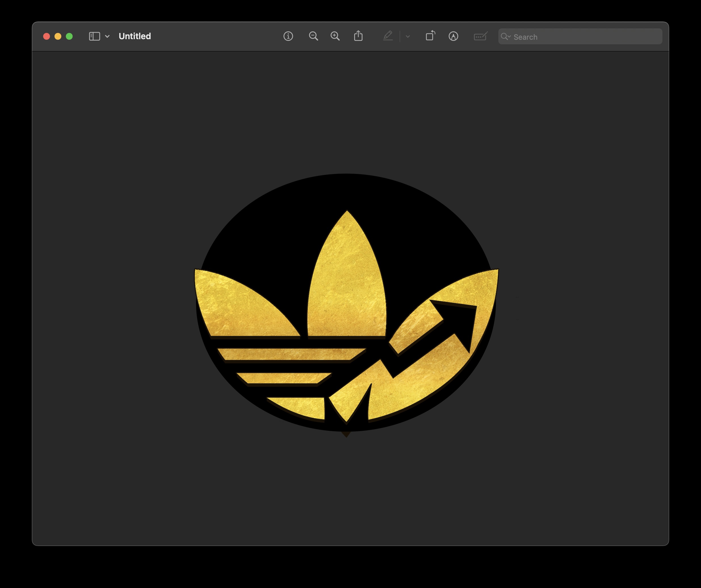The image size is (701, 588).
Task: Rotate the image left
Action: tap(430, 36)
